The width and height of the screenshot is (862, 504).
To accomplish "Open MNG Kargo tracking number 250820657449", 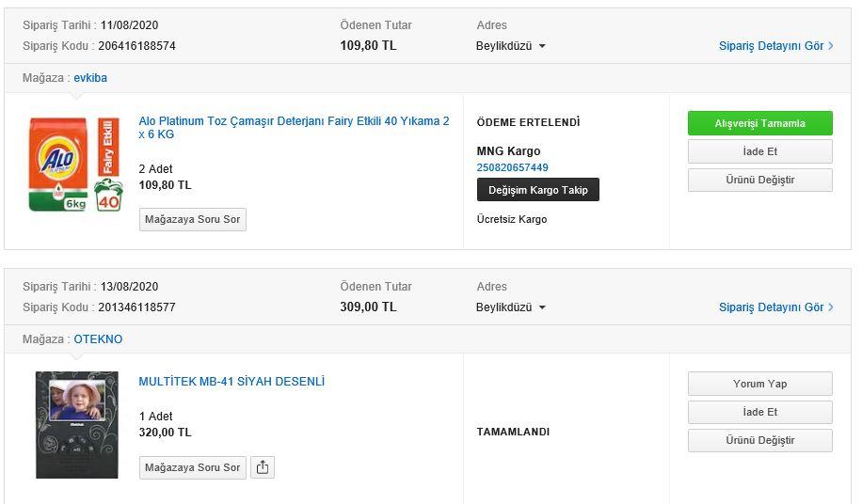I will coord(512,167).
